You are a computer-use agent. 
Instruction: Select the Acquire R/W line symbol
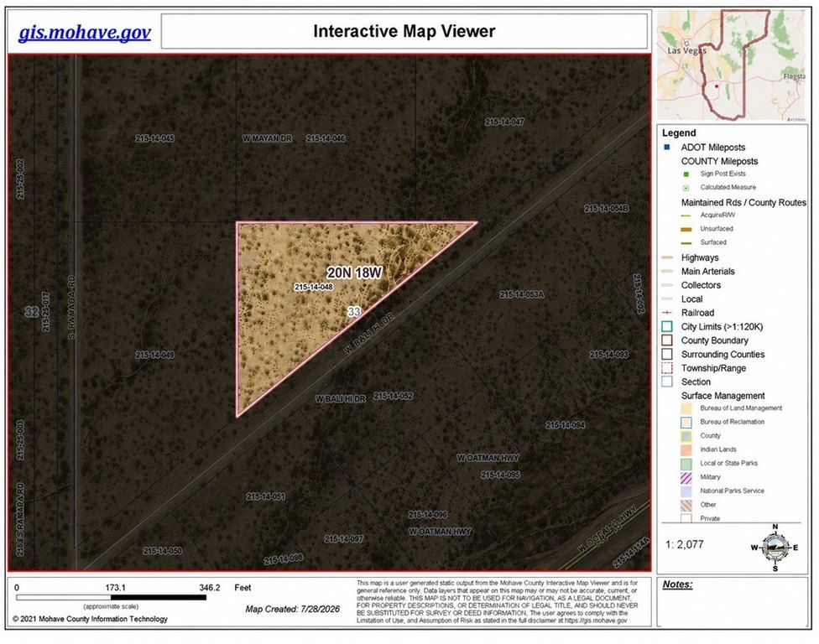click(x=686, y=216)
